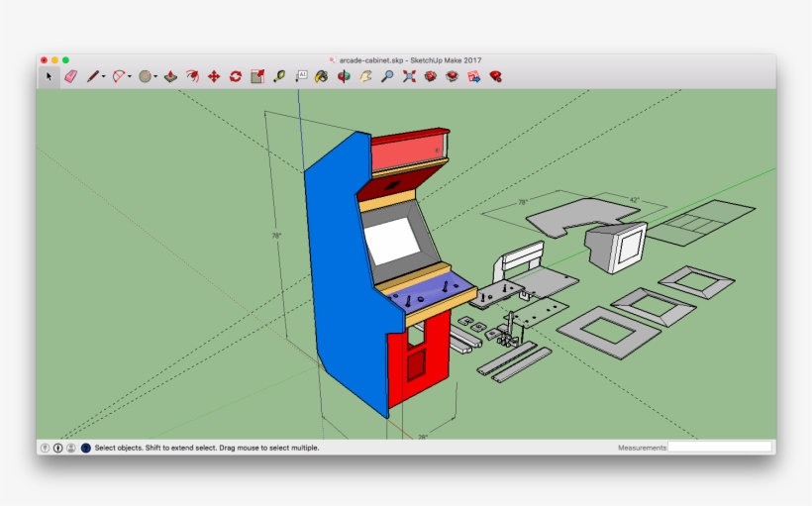Click the macOS green fullscreen button
The height and width of the screenshot is (506, 812).
click(66, 60)
